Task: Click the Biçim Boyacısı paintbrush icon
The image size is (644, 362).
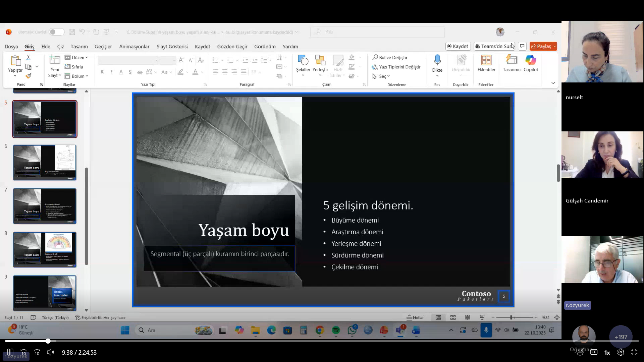Action: click(29, 76)
